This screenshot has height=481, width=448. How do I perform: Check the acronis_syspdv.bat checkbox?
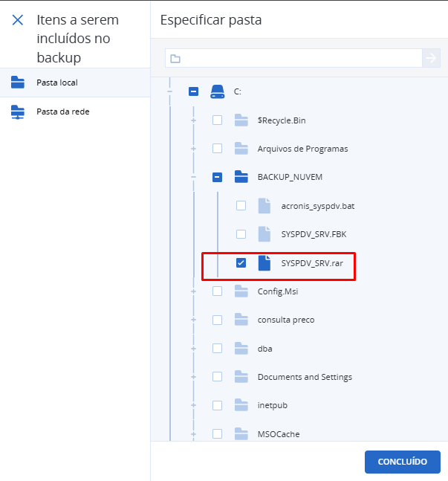tap(241, 206)
